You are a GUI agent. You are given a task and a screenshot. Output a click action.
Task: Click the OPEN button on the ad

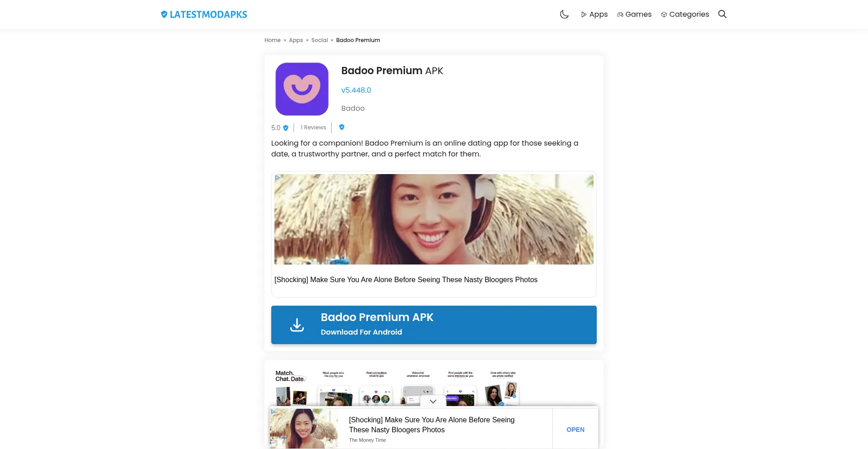point(575,429)
